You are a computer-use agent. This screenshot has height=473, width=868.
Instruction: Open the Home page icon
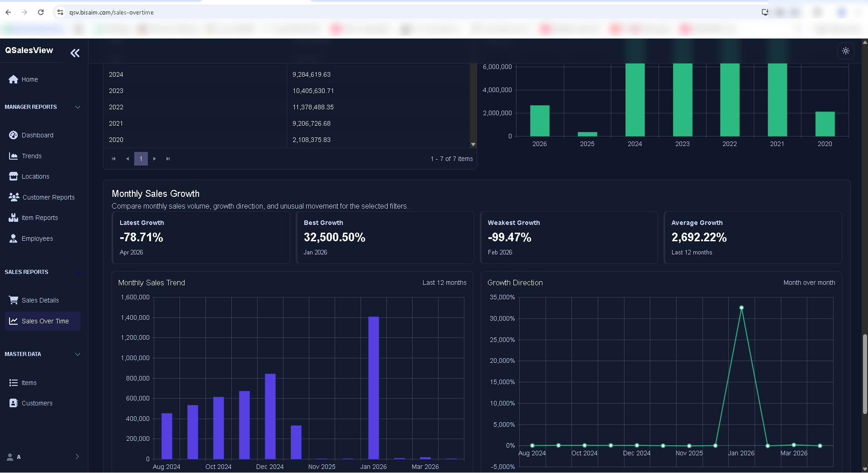coord(14,79)
